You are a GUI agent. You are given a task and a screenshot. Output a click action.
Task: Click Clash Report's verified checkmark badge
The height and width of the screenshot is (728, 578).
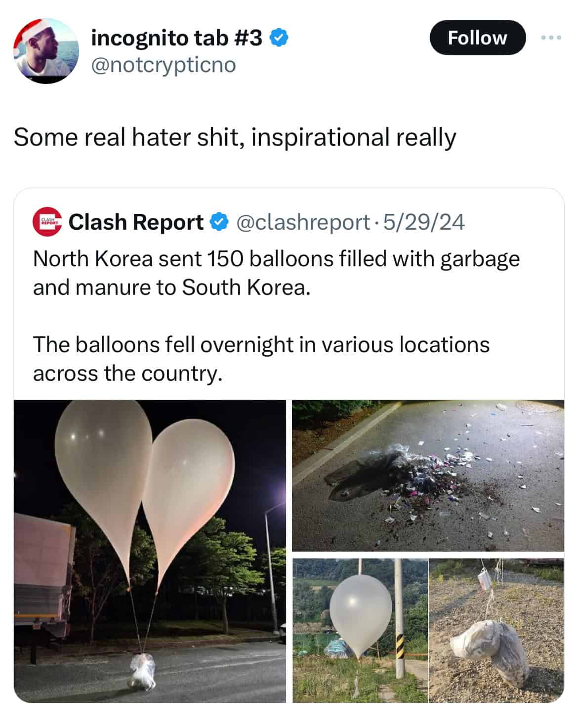pos(219,222)
